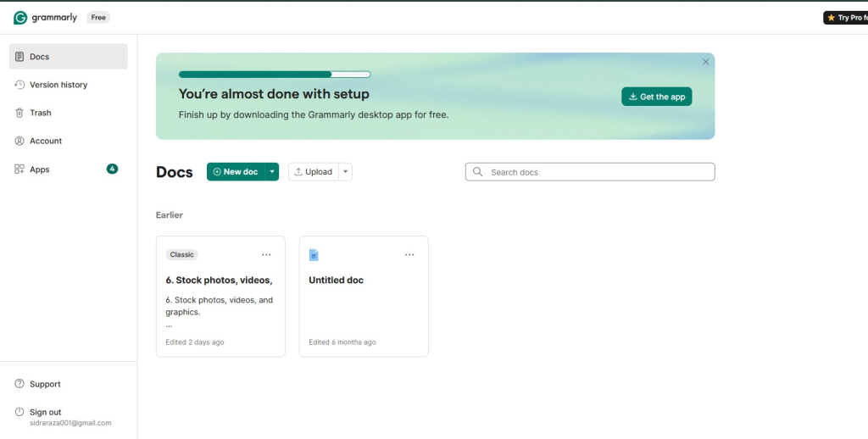Open options menu for Untitled doc
Image resolution: width=868 pixels, height=439 pixels.
[x=409, y=254]
